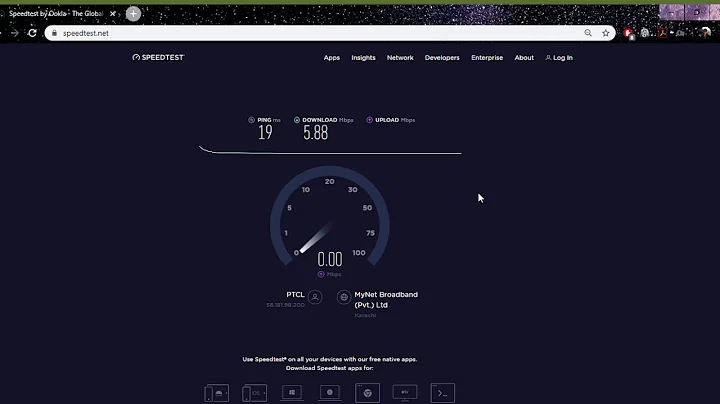This screenshot has height=404, width=720.
Task: Open the Network menu item
Action: click(400, 58)
